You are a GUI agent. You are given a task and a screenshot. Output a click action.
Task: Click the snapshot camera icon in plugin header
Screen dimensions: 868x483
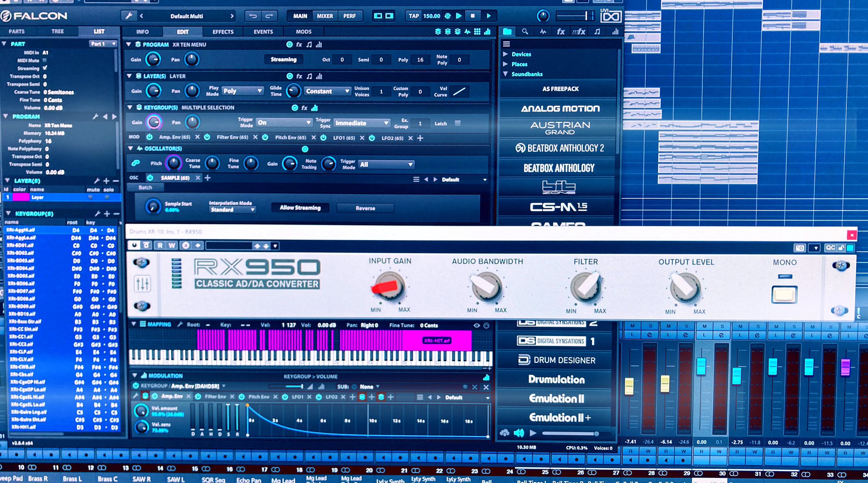click(x=799, y=248)
